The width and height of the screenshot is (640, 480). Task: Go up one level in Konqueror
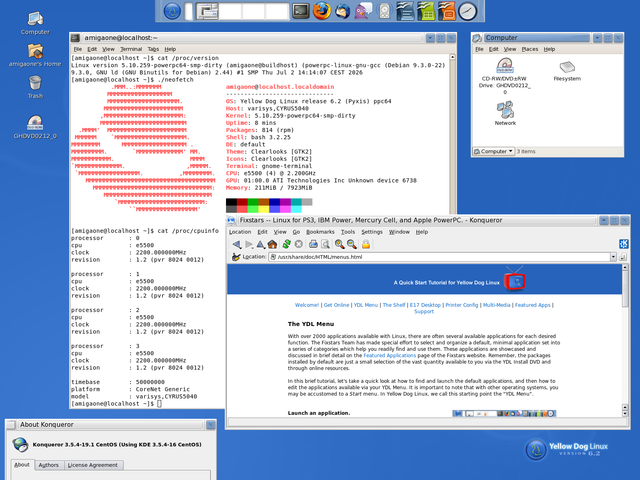point(260,244)
